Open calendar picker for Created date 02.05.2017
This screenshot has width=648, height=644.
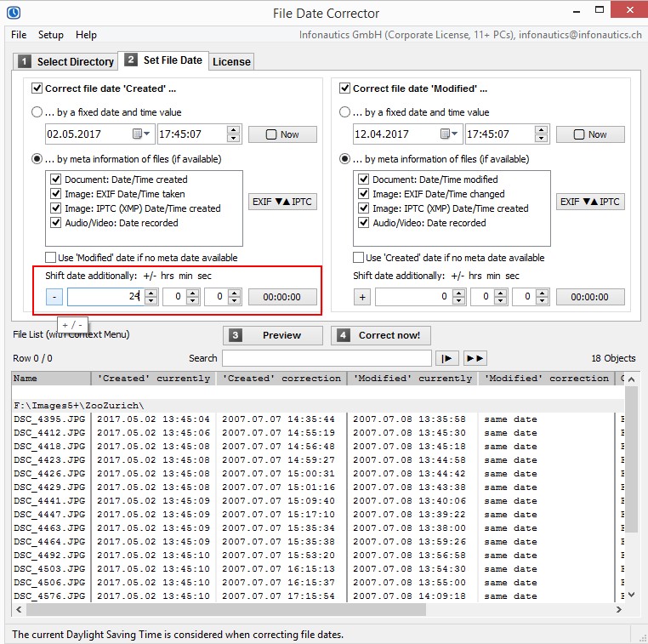point(141,134)
